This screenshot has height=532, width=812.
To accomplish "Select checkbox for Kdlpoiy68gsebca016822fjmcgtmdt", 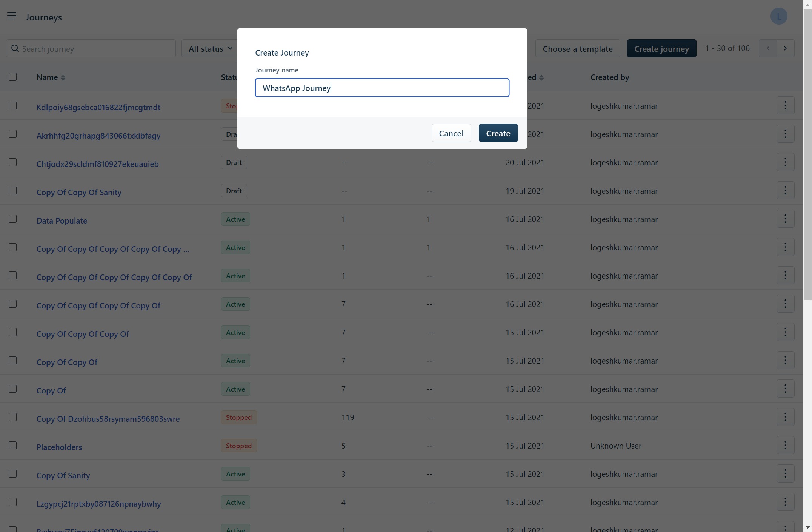I will pyautogui.click(x=13, y=105).
